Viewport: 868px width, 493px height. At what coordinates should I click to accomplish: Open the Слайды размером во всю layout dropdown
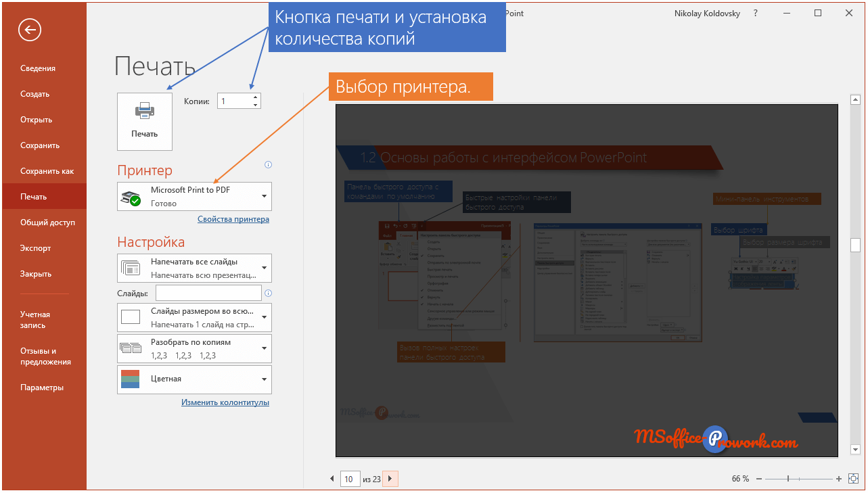[x=194, y=317]
